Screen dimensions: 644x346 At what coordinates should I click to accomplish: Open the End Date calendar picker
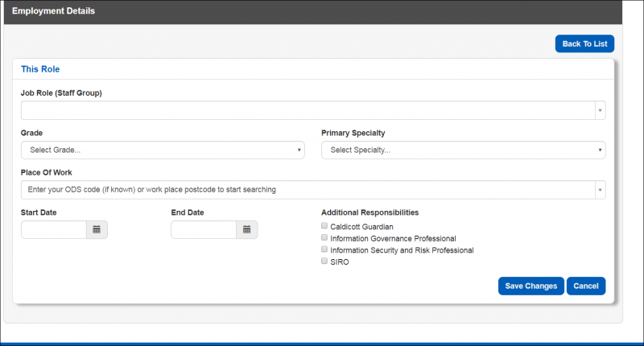[x=246, y=229]
